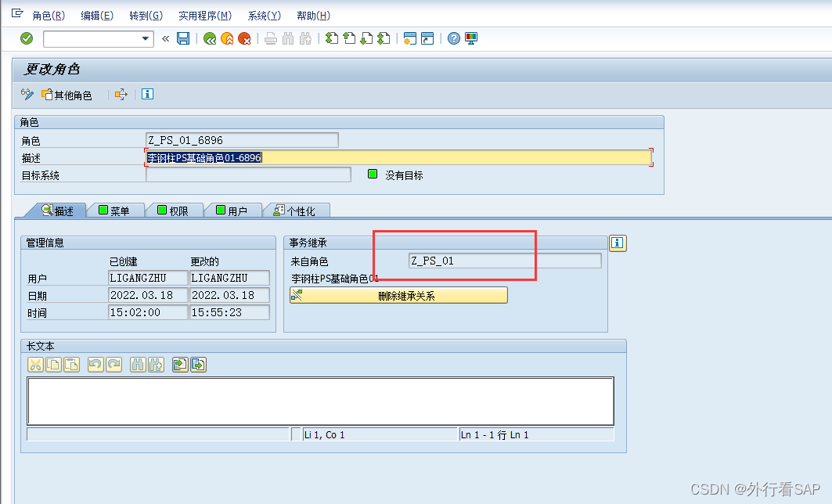The image size is (832, 504).
Task: Open the Help question mark icon
Action: coord(454,38)
